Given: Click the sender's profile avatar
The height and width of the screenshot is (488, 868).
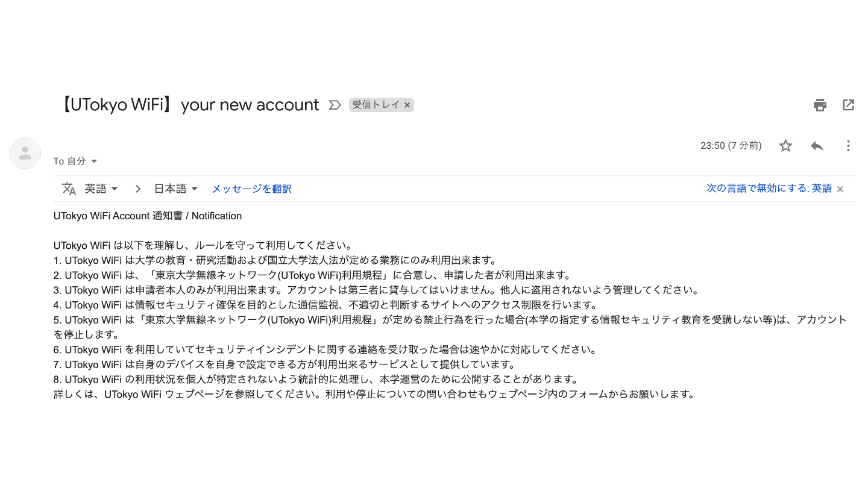Looking at the screenshot, I should [25, 154].
